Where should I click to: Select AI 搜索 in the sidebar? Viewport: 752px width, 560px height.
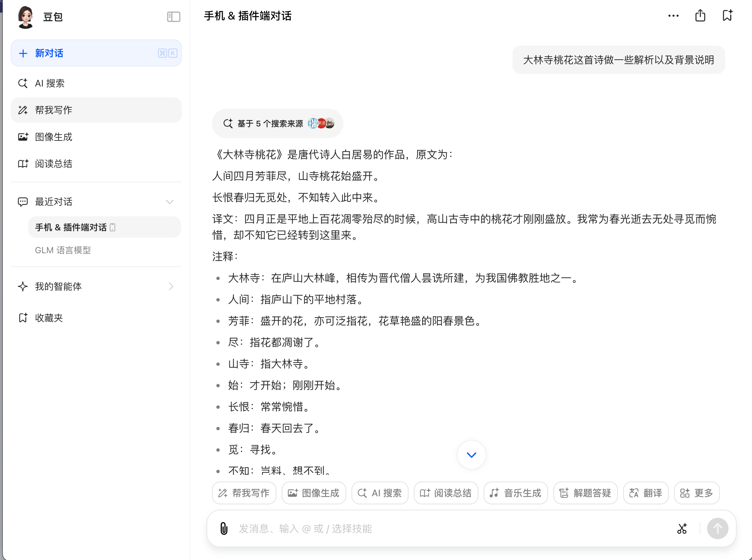point(50,83)
